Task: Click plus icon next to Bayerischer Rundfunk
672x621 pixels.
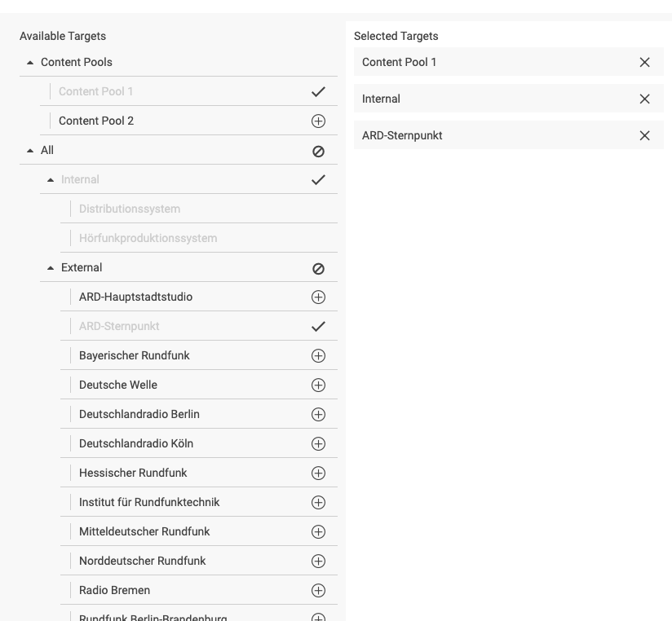Action: 318,356
